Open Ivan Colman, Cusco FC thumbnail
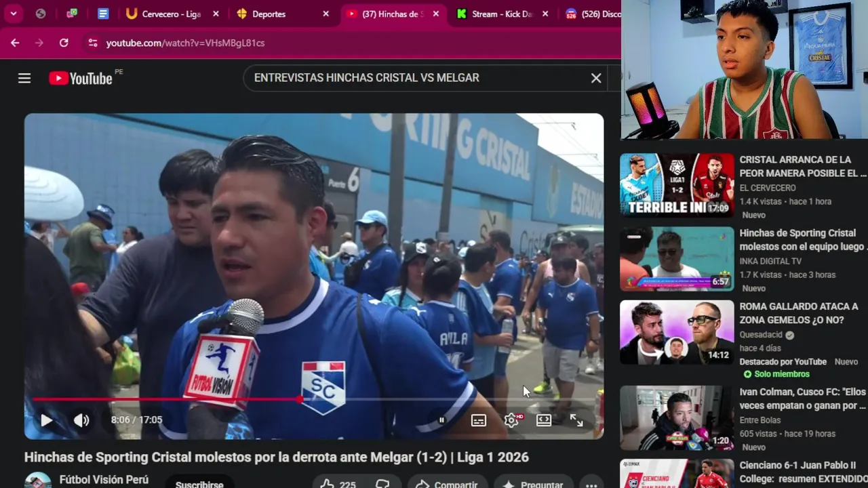The image size is (868, 488). [677, 418]
